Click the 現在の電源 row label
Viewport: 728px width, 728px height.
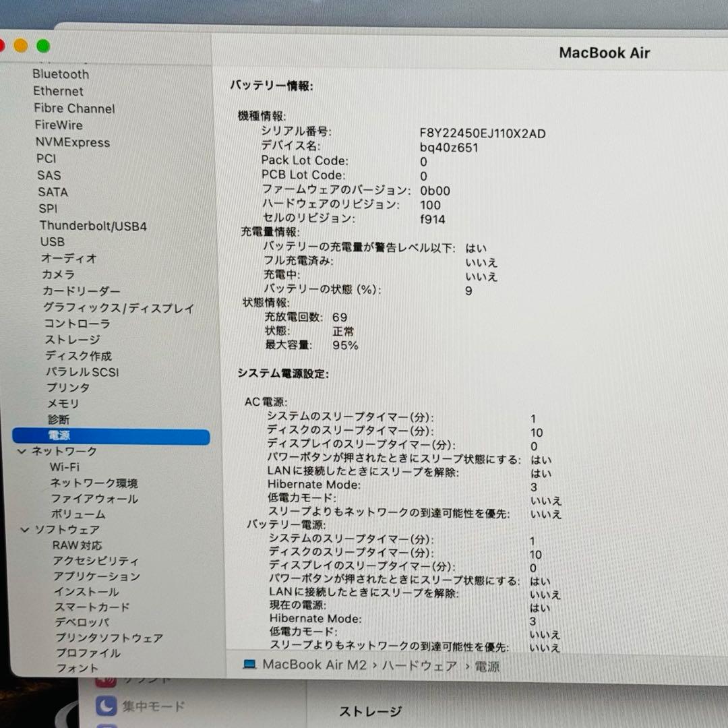298,605
